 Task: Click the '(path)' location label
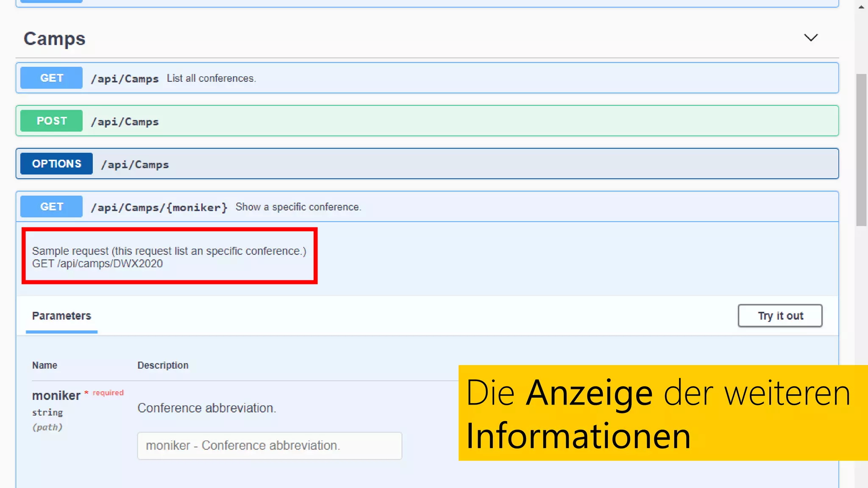[x=47, y=427]
